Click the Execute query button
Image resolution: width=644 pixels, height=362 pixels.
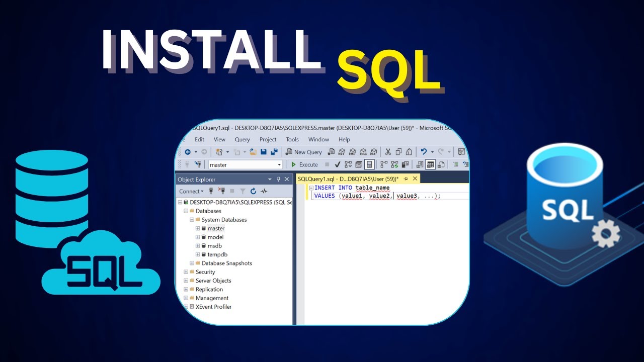[304, 164]
